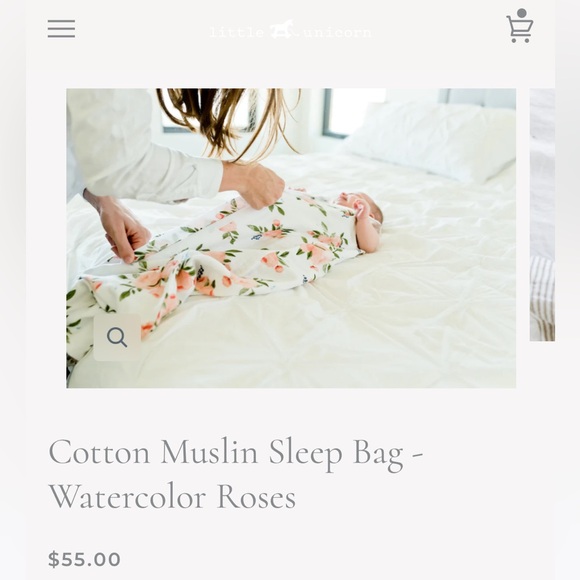Show the partially visible striped blanket image
The image size is (580, 580).
point(542,215)
